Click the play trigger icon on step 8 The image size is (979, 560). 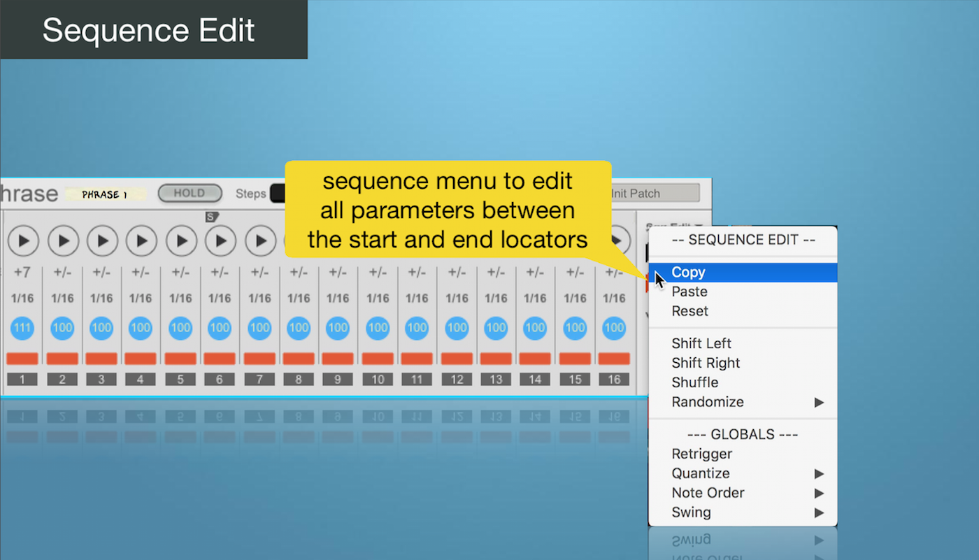coord(299,240)
